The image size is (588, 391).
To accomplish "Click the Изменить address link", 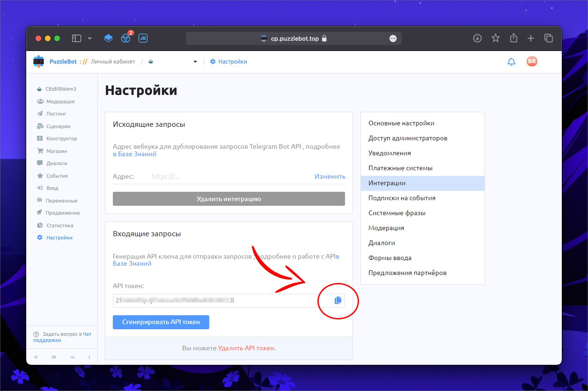I will click(330, 176).
